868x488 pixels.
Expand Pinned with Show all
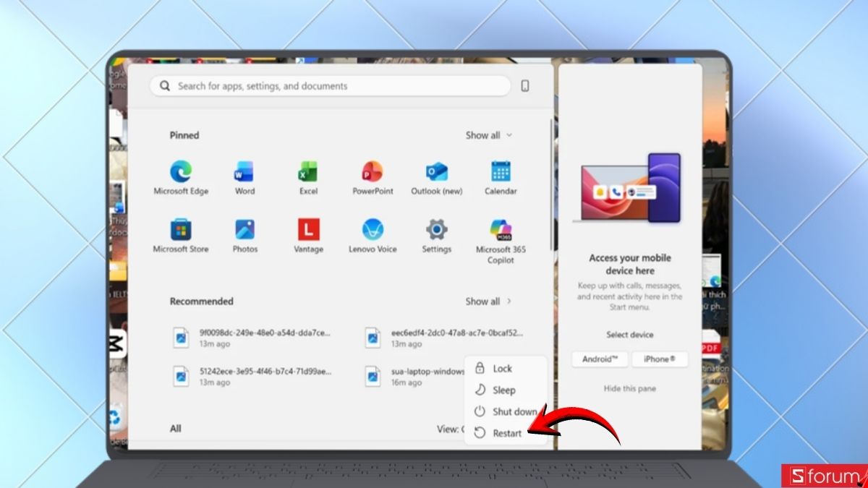coord(489,135)
